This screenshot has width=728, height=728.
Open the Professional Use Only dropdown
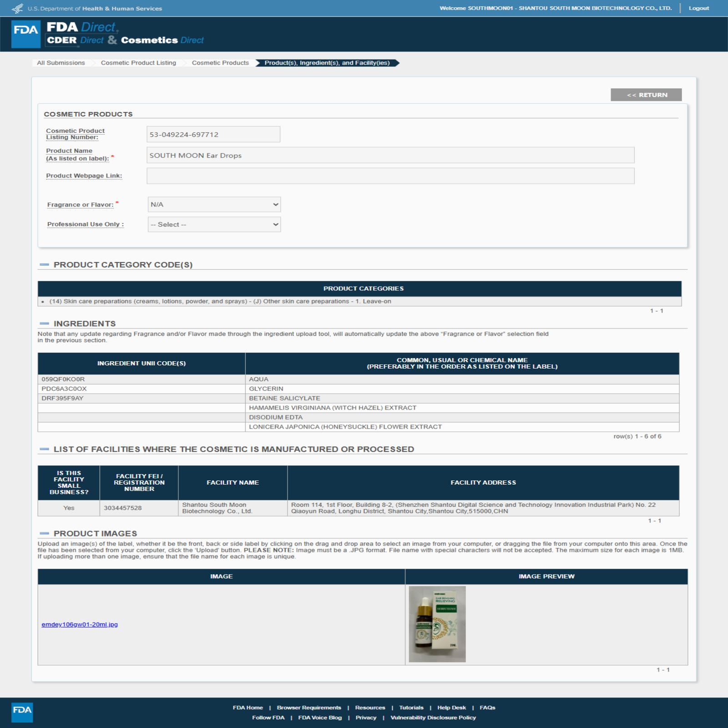(x=214, y=224)
